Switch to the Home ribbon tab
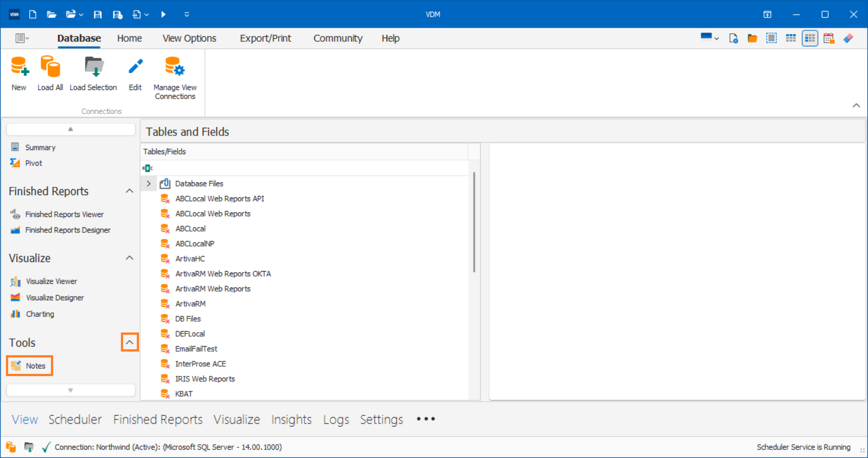 (x=130, y=38)
